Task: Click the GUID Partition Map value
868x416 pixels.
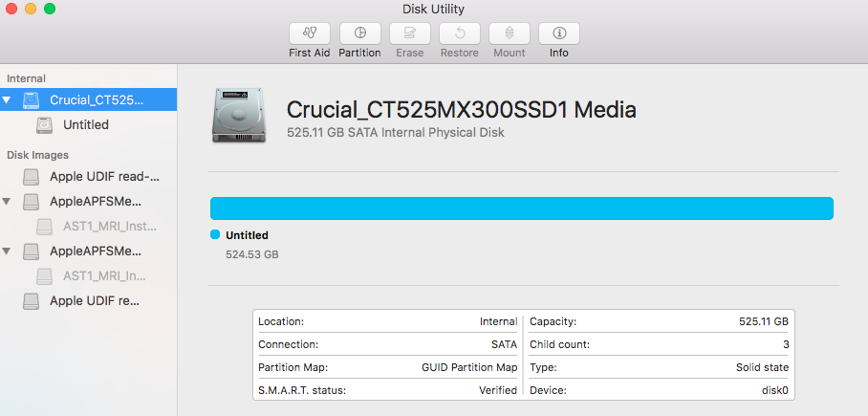Action: (469, 367)
